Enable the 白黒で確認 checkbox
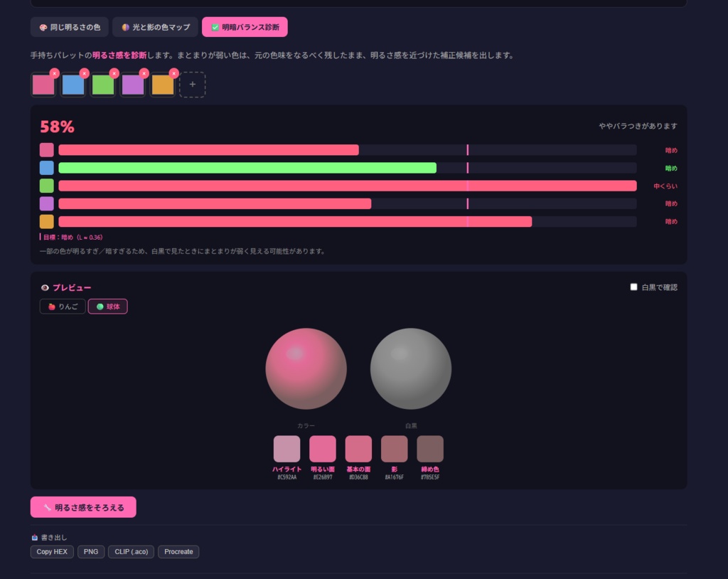The width and height of the screenshot is (728, 579). pos(633,287)
